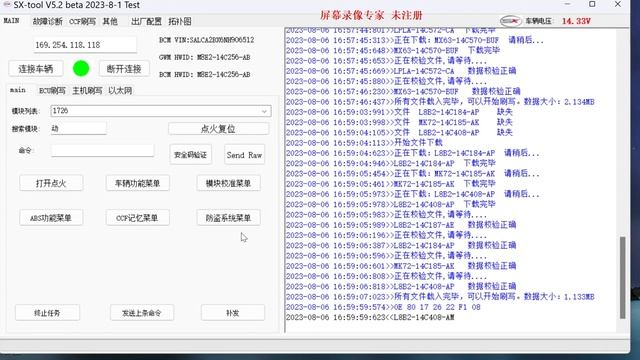Click the 断开连接 button
The image size is (640, 360).
pyautogui.click(x=124, y=69)
